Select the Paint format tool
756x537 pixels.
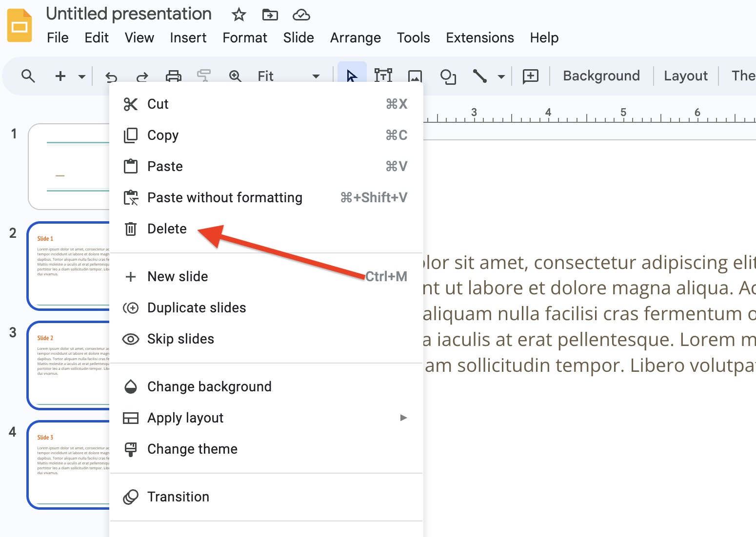pyautogui.click(x=204, y=76)
